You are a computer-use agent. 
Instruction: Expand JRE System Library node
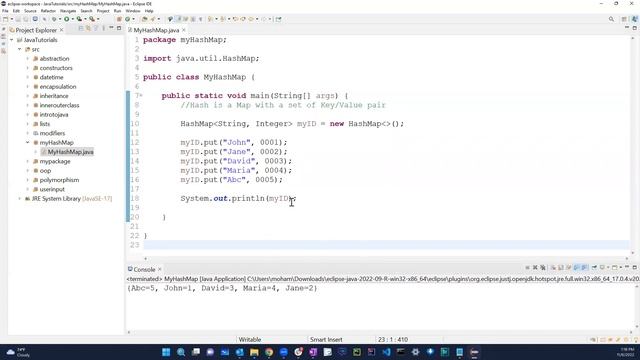20,199
